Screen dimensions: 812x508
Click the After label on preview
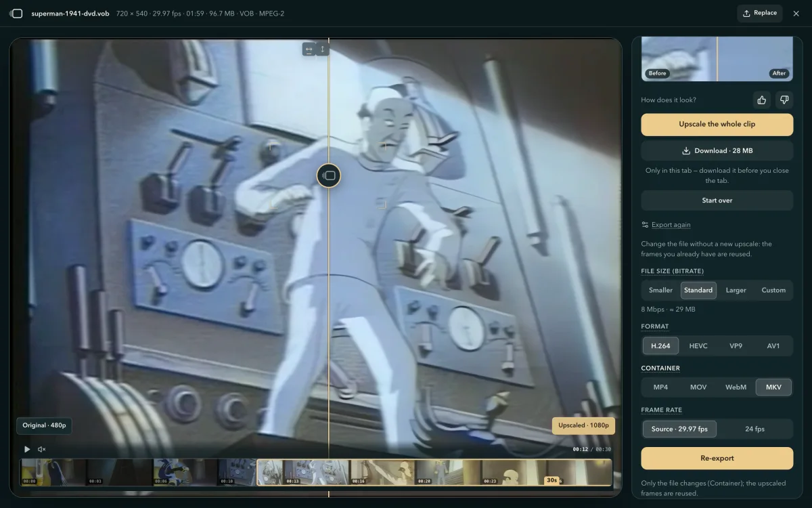coord(779,73)
